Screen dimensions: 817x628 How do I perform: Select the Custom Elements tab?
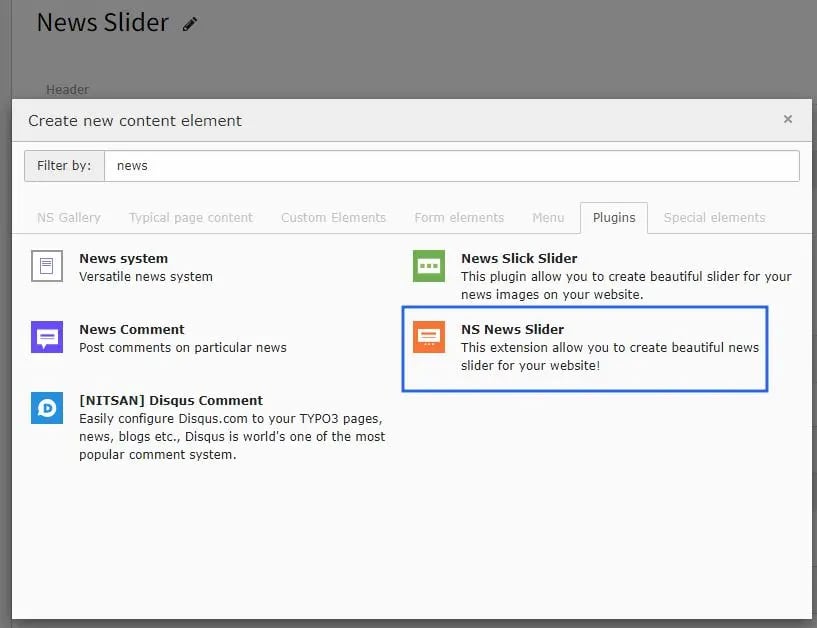pos(333,217)
